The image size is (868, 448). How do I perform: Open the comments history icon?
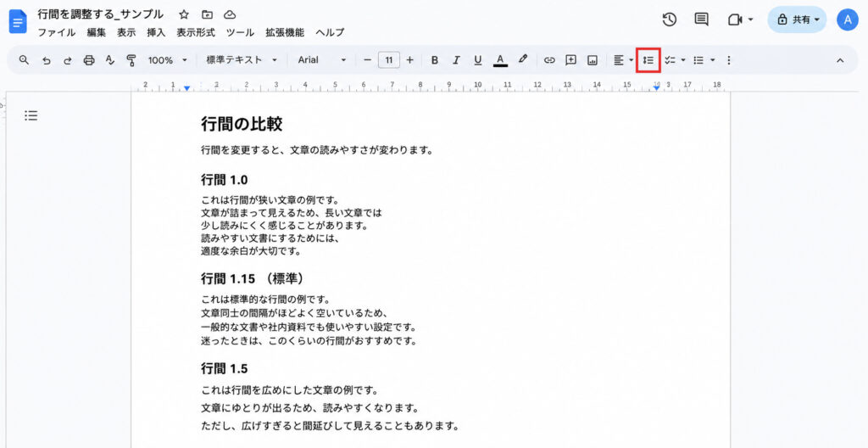click(x=701, y=20)
